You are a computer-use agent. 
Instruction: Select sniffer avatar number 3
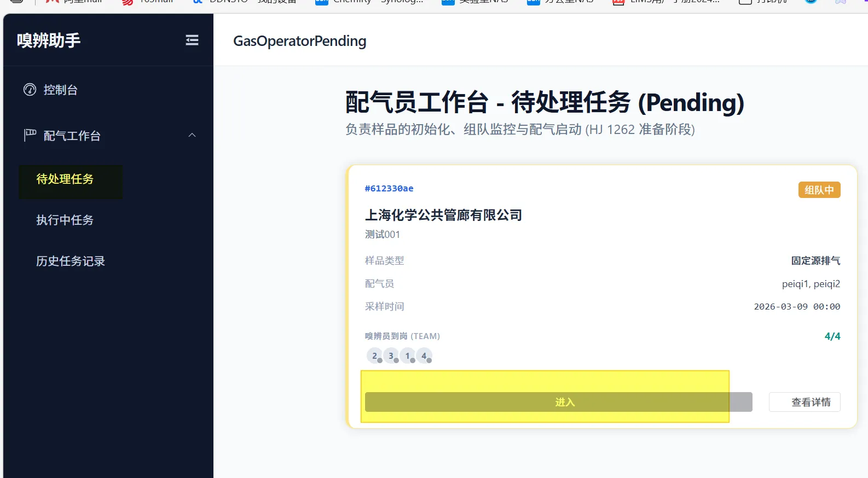(391, 355)
